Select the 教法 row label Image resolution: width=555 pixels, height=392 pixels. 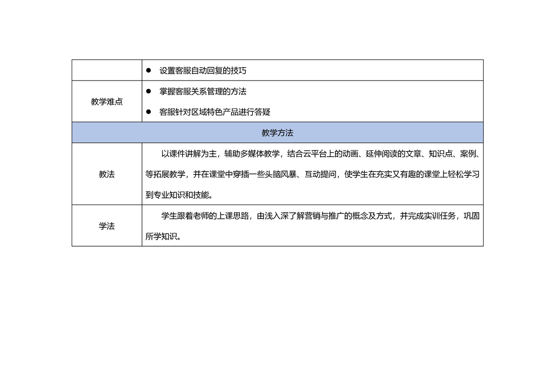point(107,174)
